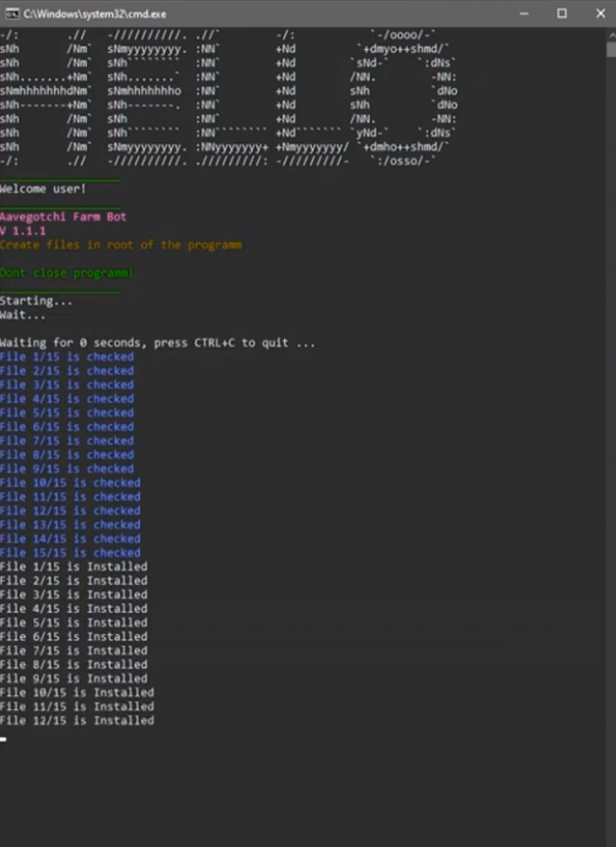Click 'File 6/15 is Installed' line

[73, 637]
